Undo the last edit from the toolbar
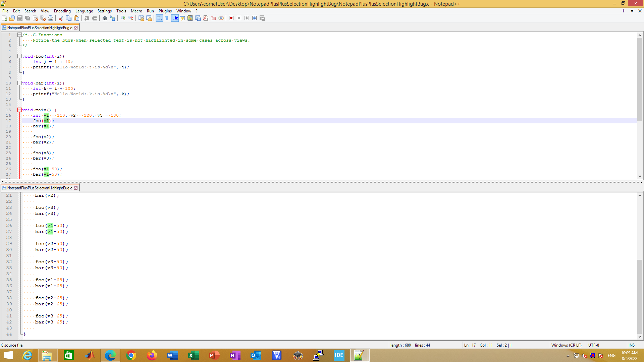Viewport: 644px width, 362px height. [87, 18]
